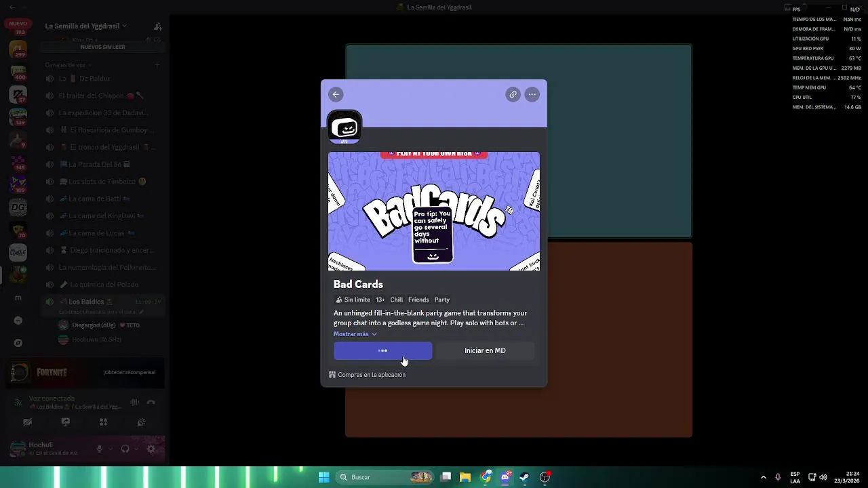
Task: Open output device options arrow beside headphones
Action: pos(136,449)
